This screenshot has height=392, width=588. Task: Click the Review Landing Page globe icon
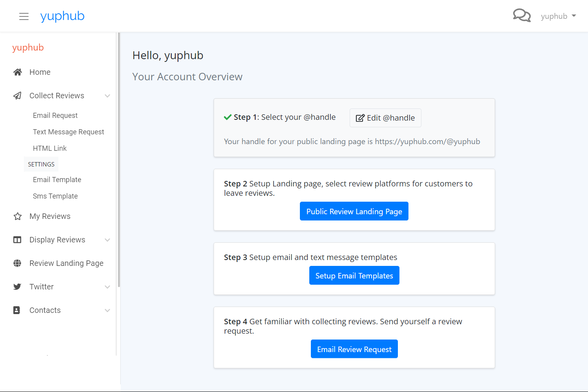[17, 263]
